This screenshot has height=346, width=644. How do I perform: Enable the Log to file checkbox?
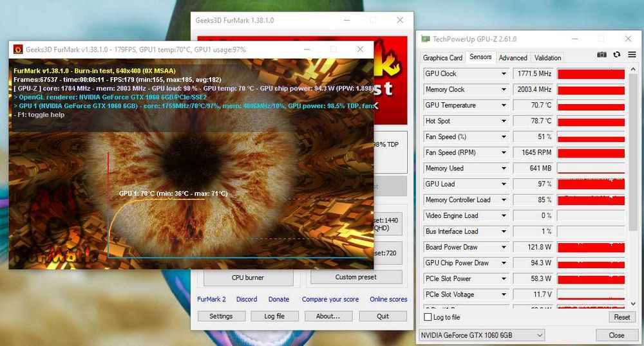(x=428, y=317)
